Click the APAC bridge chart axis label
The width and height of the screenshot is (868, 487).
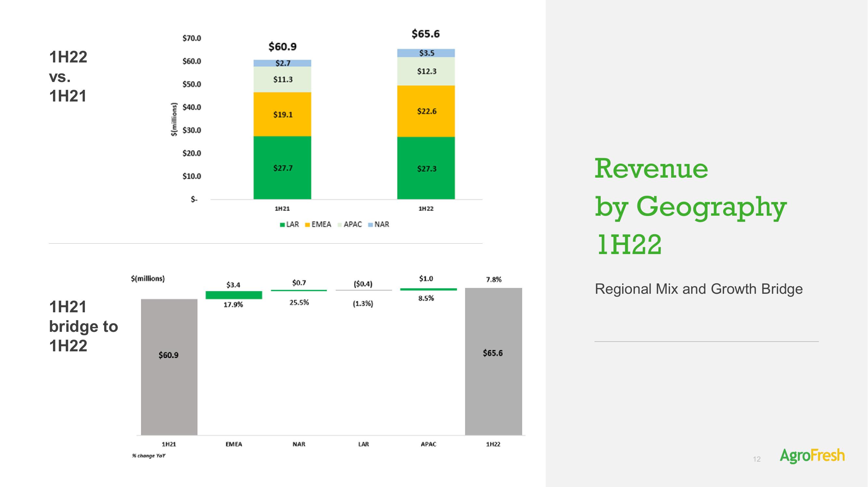[428, 444]
